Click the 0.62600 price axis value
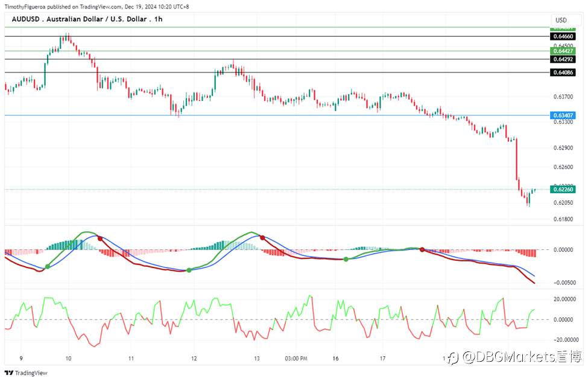This screenshot has width=588, height=381. click(563, 167)
